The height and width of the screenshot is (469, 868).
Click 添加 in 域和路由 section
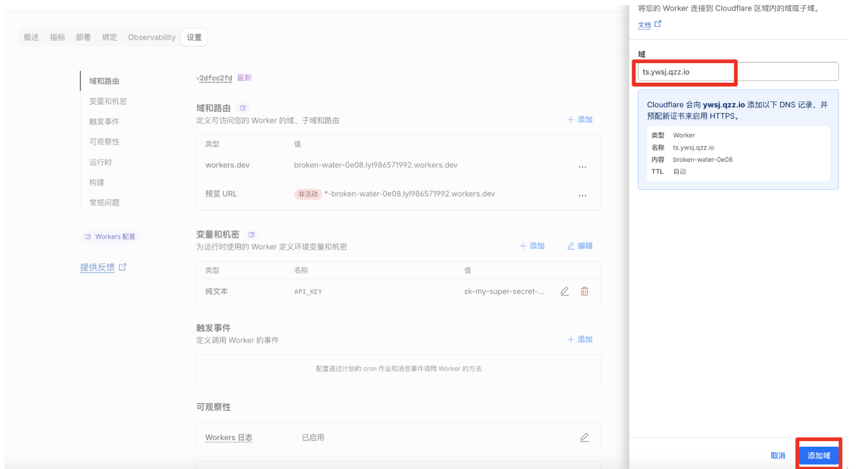(x=580, y=119)
